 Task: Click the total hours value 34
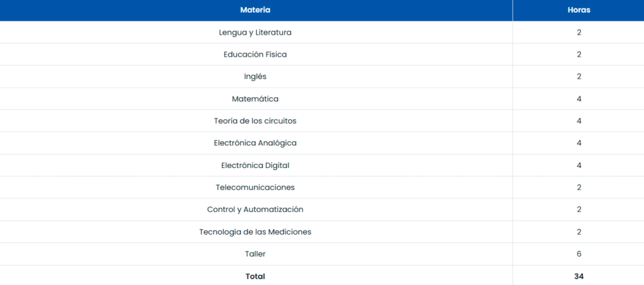579,276
